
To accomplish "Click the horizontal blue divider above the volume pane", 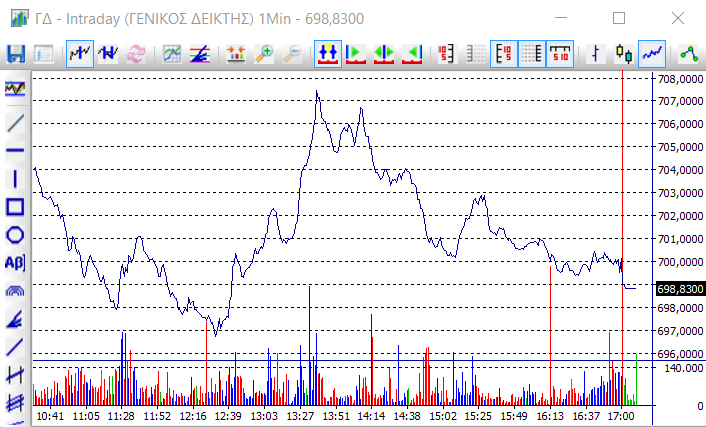I will [x=342, y=360].
